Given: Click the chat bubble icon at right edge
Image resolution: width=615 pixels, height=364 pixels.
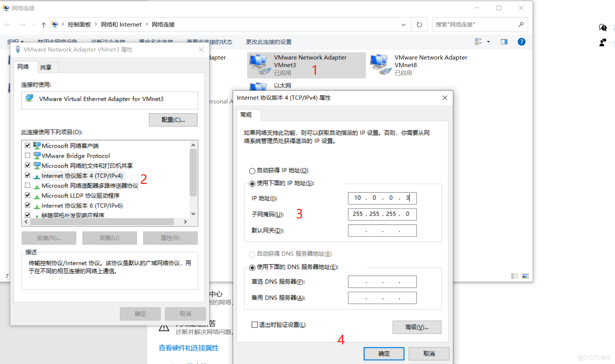Looking at the screenshot, I should pyautogui.click(x=602, y=27).
